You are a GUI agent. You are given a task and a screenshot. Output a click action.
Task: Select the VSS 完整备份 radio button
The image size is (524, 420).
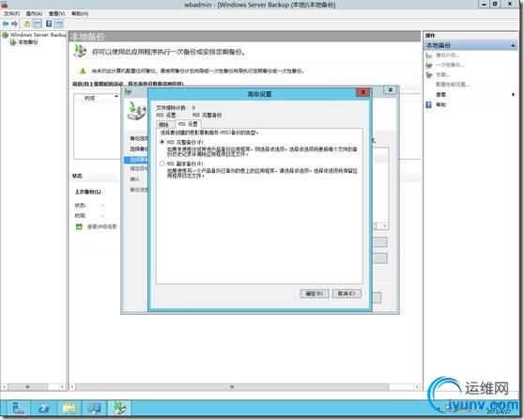(x=162, y=142)
